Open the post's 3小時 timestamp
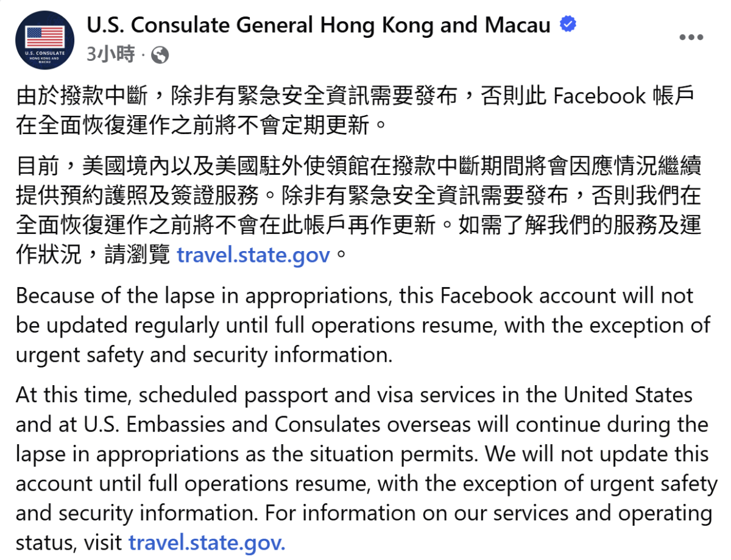The width and height of the screenshot is (731, 560). click(110, 55)
